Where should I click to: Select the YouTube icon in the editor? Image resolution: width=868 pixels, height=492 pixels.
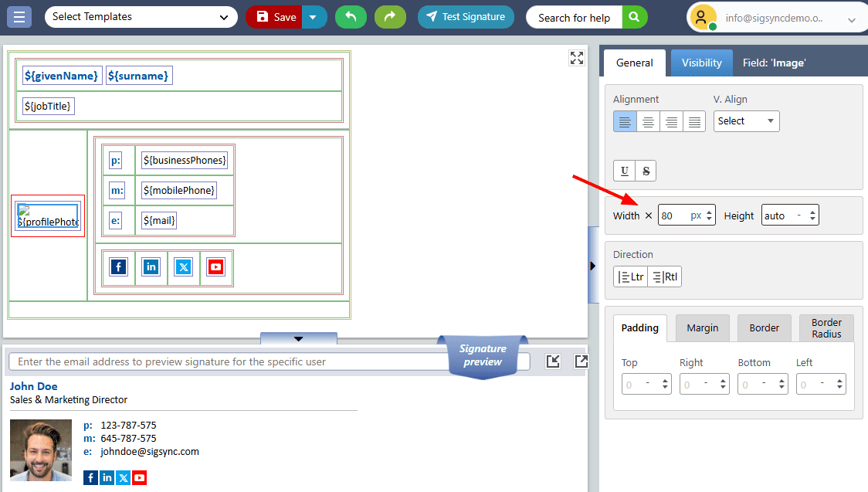[x=215, y=267]
